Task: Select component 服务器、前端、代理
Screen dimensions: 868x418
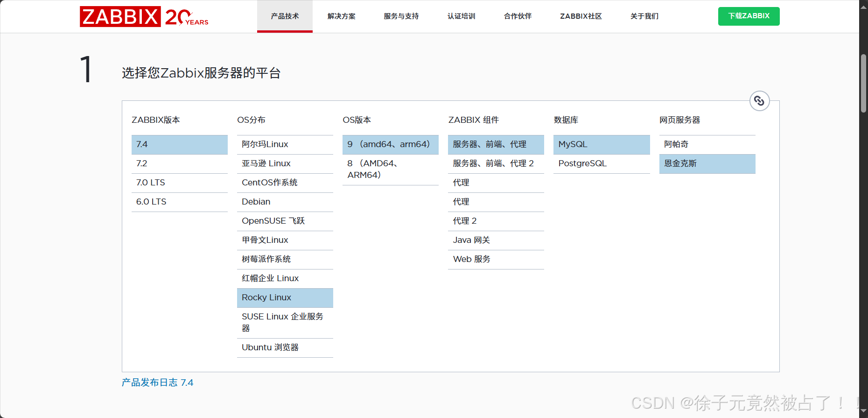Action: pyautogui.click(x=496, y=145)
